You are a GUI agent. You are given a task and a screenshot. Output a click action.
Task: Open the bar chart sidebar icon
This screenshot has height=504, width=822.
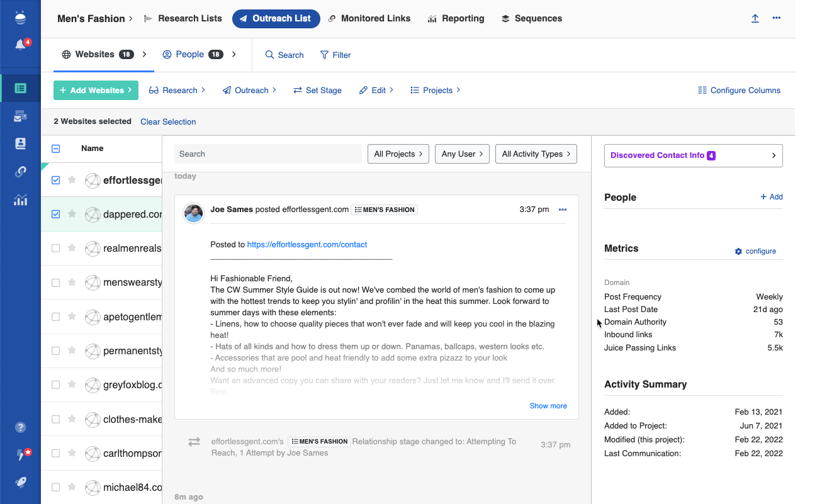20,200
